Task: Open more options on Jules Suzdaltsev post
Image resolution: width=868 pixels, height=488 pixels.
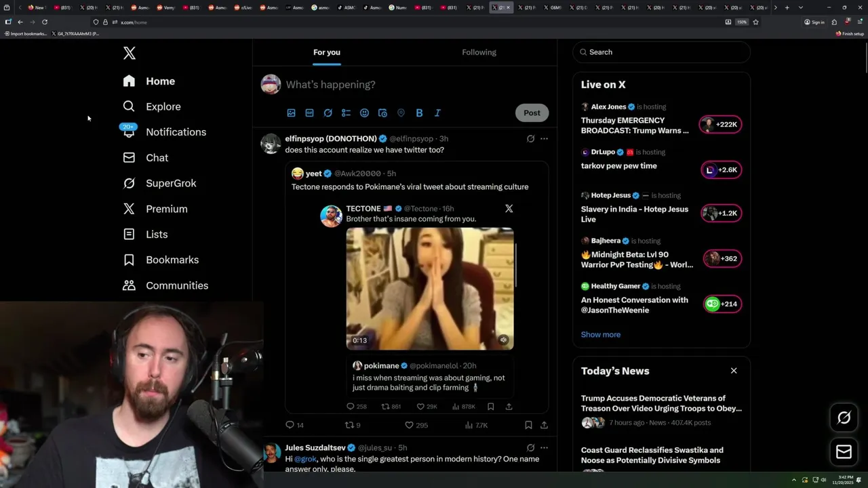Action: click(x=544, y=447)
